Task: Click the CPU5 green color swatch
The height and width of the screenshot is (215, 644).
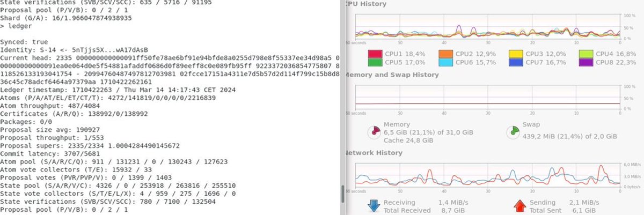Action: tap(375, 63)
